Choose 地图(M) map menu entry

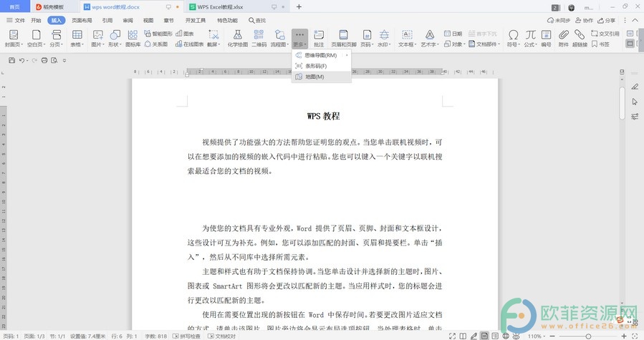point(321,77)
